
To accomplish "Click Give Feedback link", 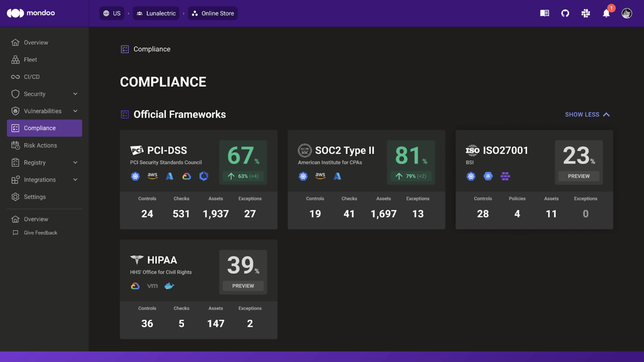I will [x=41, y=233].
